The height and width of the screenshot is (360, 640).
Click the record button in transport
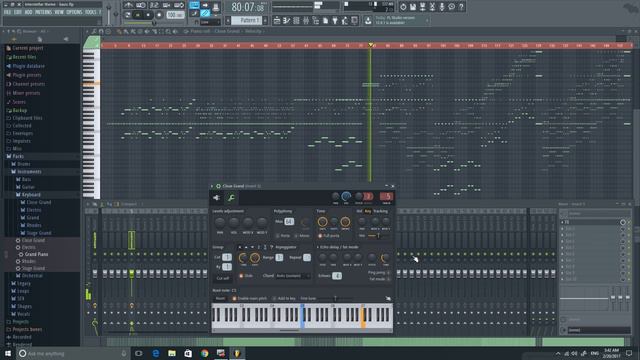[159, 15]
